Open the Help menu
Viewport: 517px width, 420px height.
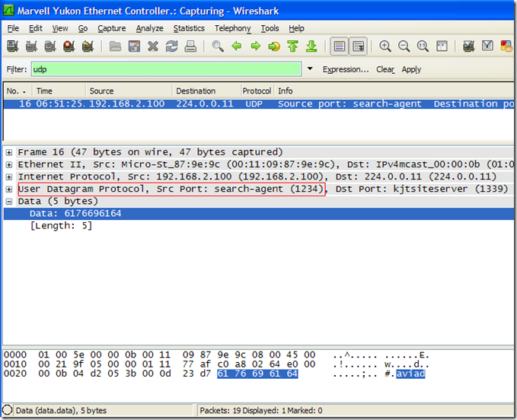click(x=296, y=28)
